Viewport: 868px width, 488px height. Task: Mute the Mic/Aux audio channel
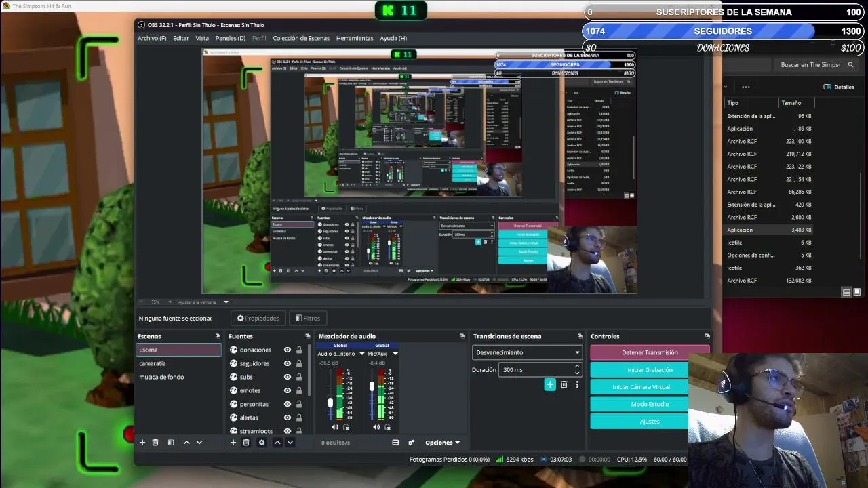376,427
